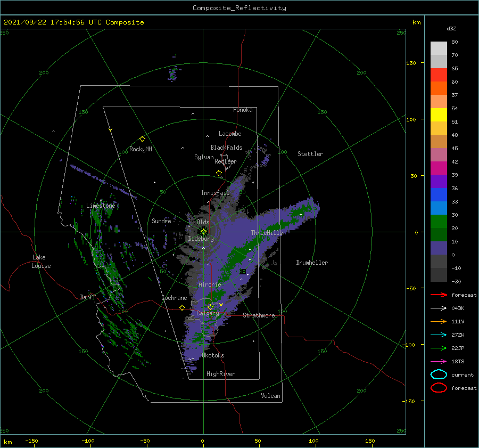Viewport: 479px width, 448px height.
Task: Select the 80 dBZ color swatch
Action: (x=439, y=48)
